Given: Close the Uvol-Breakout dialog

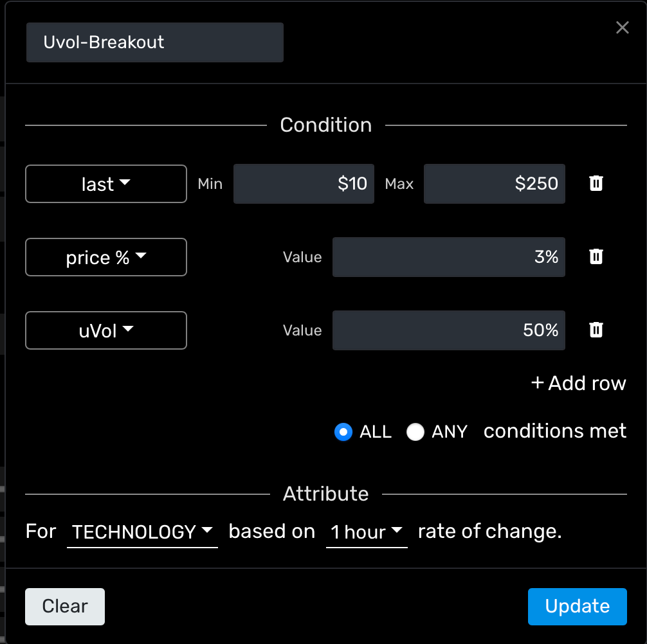Looking at the screenshot, I should 622,28.
